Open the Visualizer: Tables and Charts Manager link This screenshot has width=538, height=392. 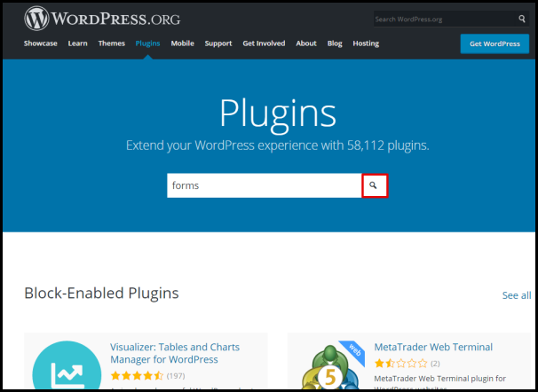[175, 353]
